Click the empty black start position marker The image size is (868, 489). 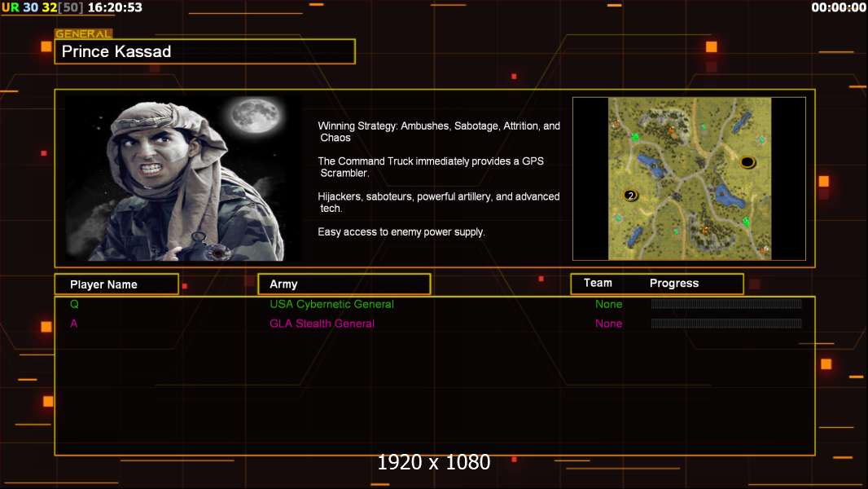(747, 162)
